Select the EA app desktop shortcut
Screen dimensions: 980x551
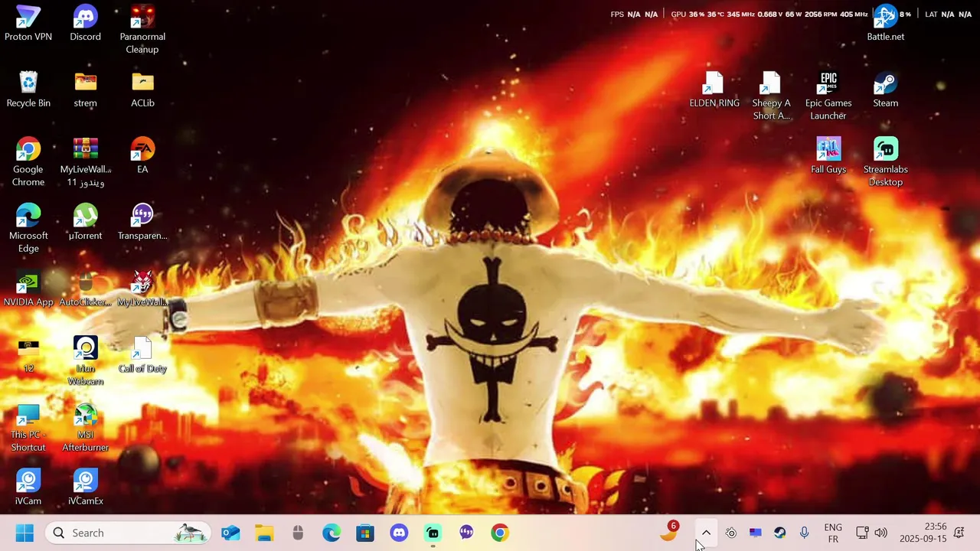142,156
